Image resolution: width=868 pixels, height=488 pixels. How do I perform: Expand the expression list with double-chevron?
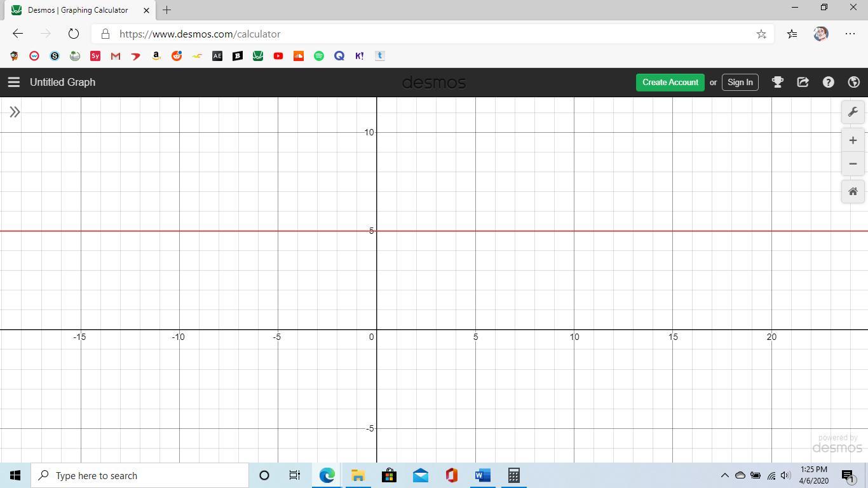(15, 112)
